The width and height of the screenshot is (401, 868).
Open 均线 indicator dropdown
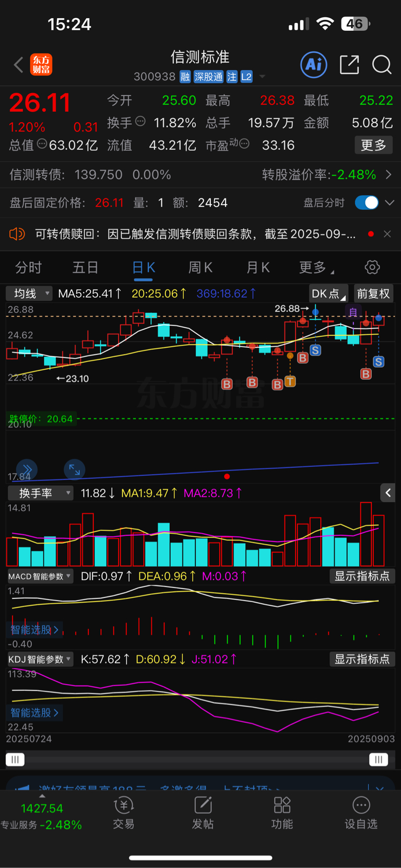(29, 294)
